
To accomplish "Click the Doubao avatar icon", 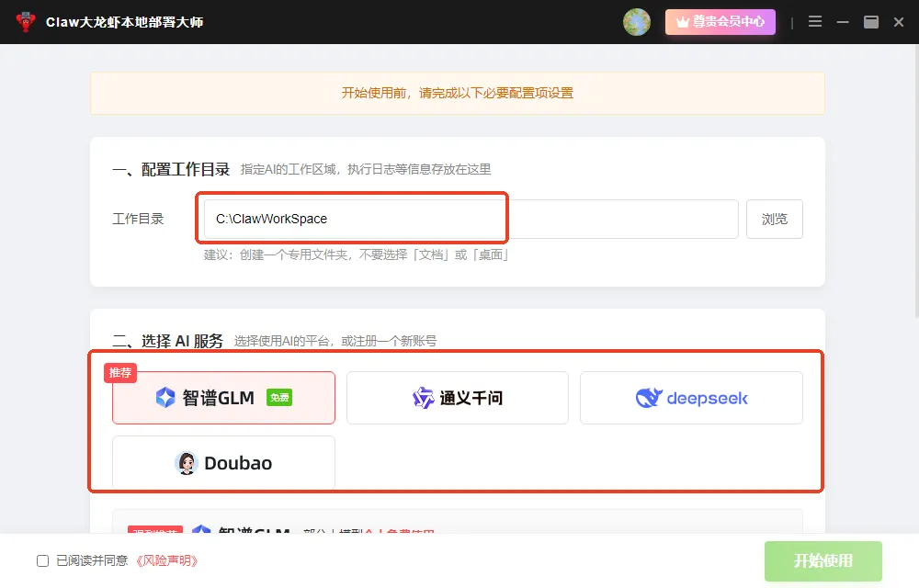I will [x=187, y=463].
